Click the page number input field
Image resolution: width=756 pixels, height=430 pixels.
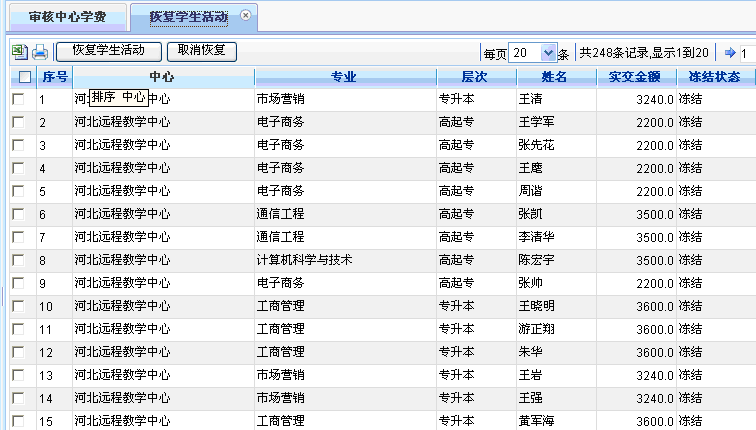(x=747, y=53)
